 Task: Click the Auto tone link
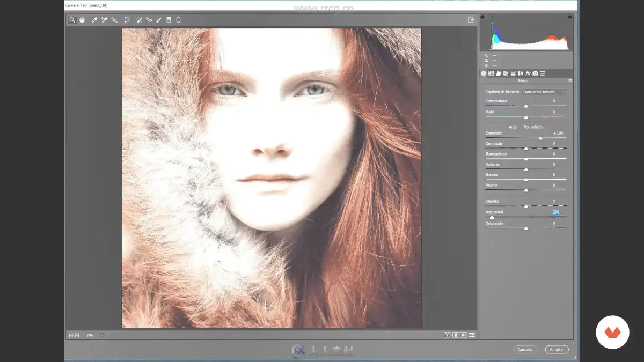[513, 127]
